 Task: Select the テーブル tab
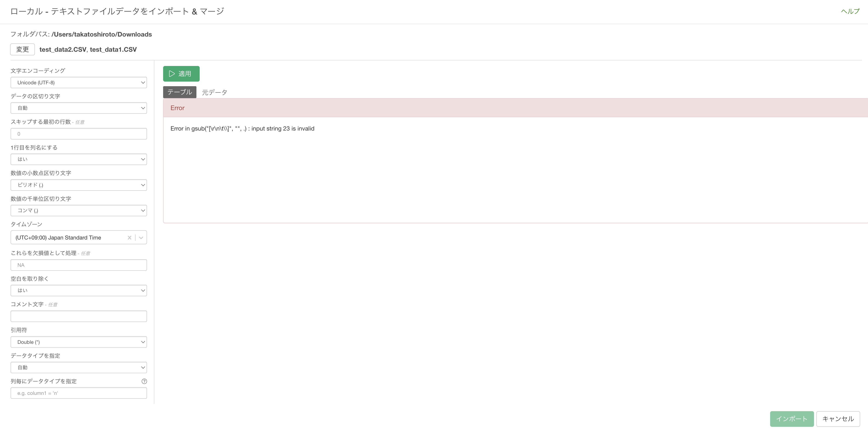click(179, 92)
